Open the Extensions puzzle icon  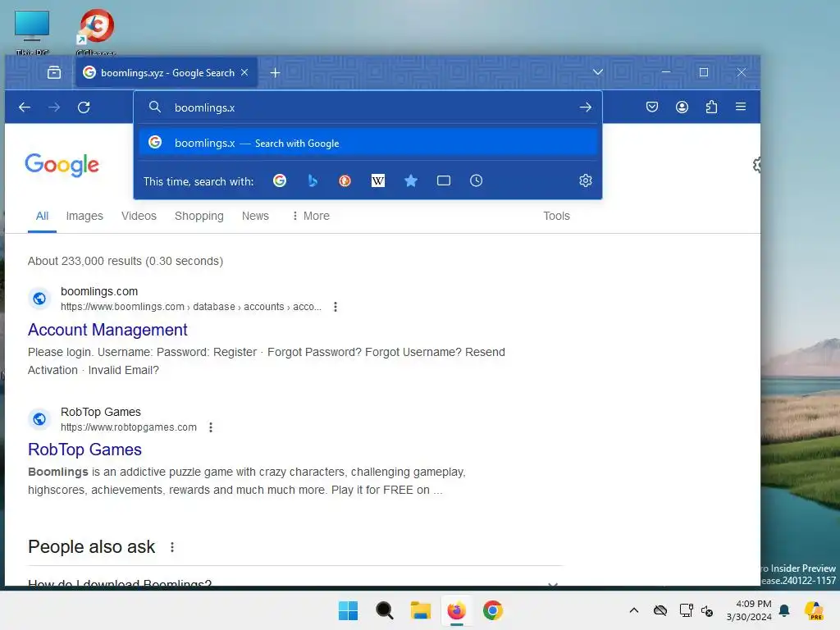click(x=711, y=107)
